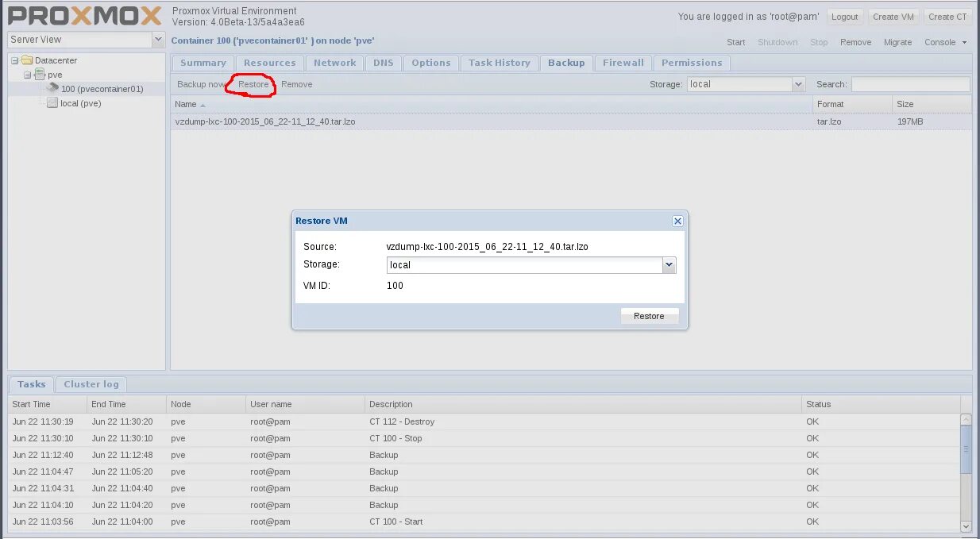The width and height of the screenshot is (980, 539).
Task: Click Start in the container toolbar
Action: point(736,43)
